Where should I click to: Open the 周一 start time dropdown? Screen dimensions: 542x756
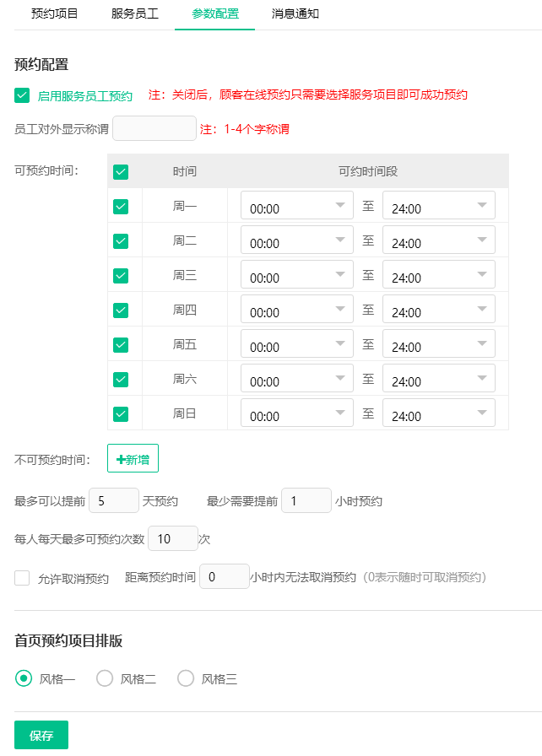point(297,205)
